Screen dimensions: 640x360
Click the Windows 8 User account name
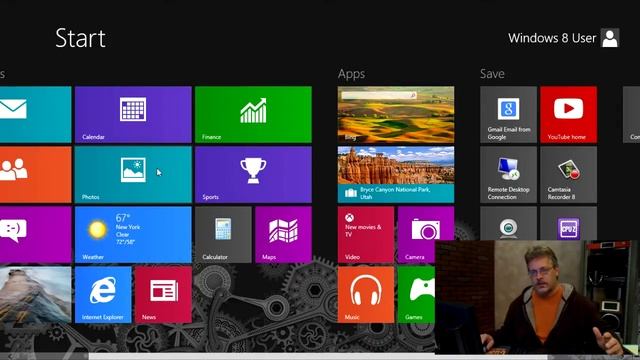pos(552,38)
